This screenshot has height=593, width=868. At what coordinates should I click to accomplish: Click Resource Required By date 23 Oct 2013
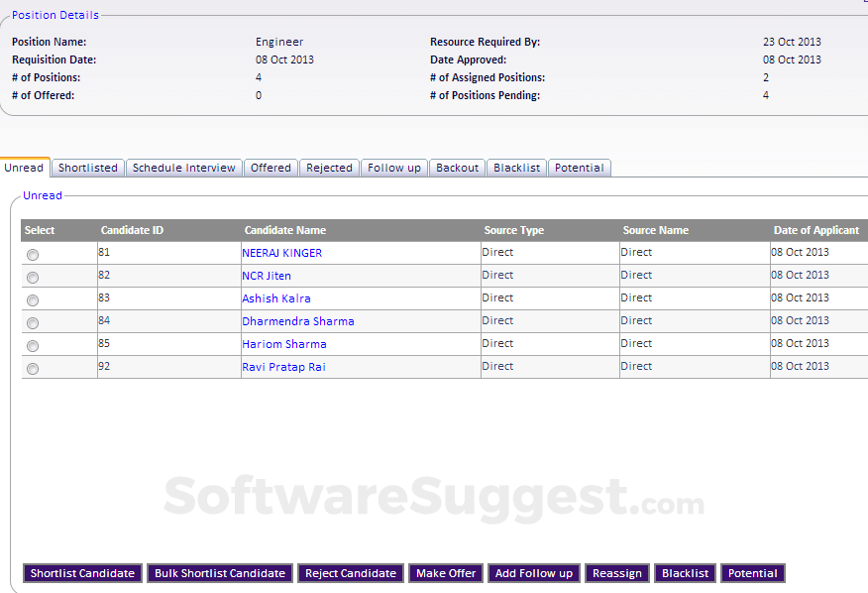(x=792, y=42)
